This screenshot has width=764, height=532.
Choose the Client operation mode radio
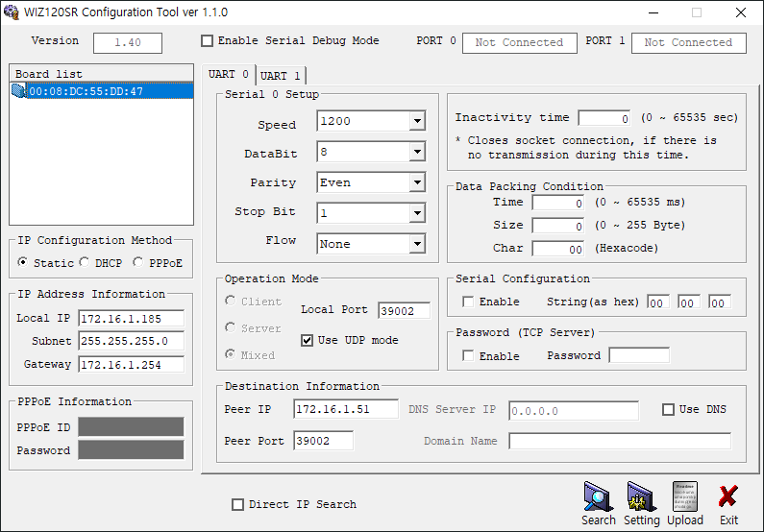(230, 301)
